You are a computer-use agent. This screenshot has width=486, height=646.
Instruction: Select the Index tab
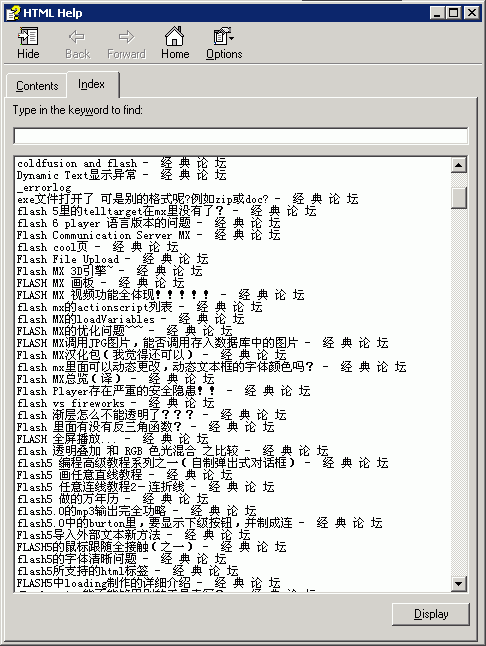(x=92, y=84)
